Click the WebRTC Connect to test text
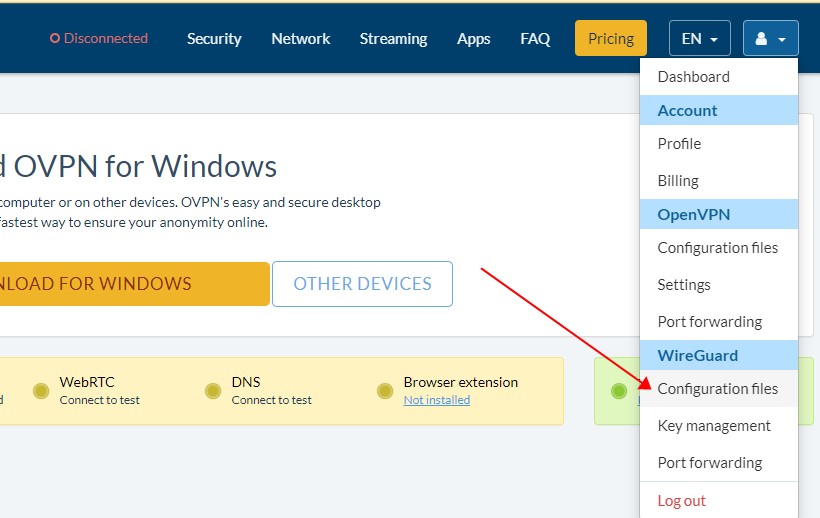 coord(99,400)
